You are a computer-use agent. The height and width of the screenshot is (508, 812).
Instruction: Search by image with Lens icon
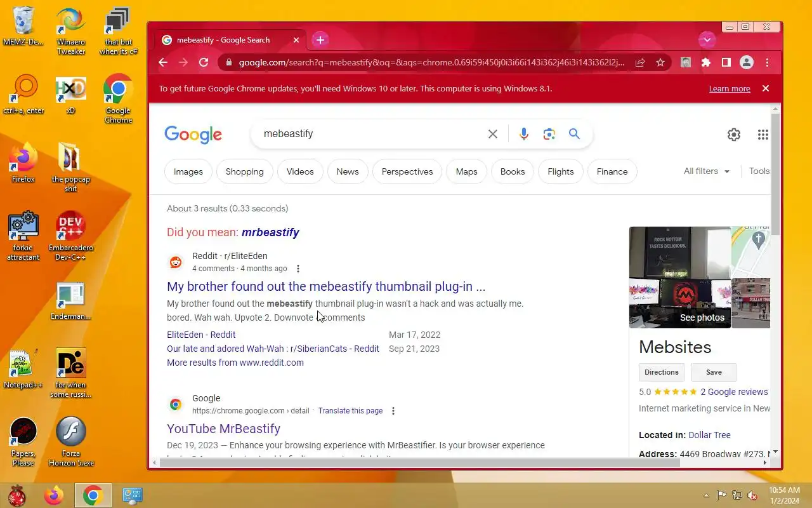[549, 134]
